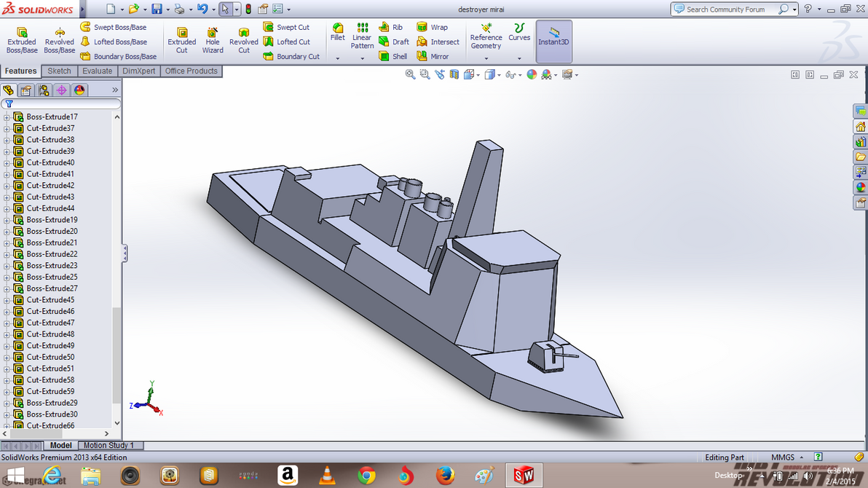Expand the Boss-Extrude17 tree node
The width and height of the screenshot is (868, 488).
pyautogui.click(x=7, y=117)
